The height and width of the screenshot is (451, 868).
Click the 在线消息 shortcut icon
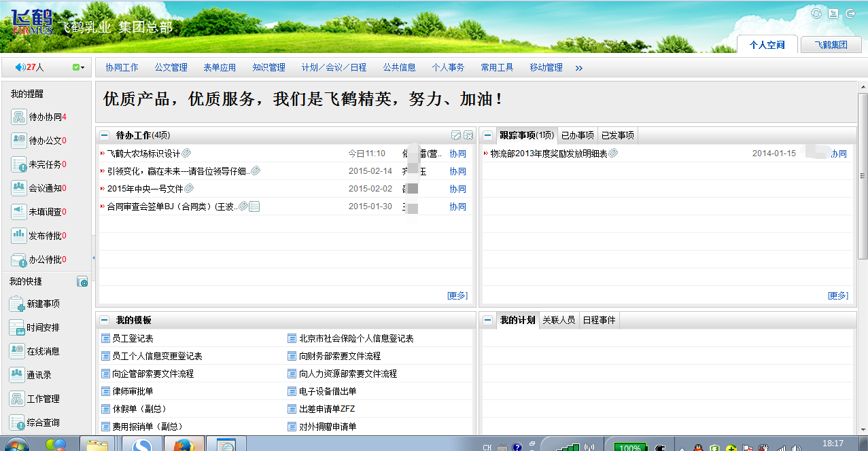[x=16, y=351]
